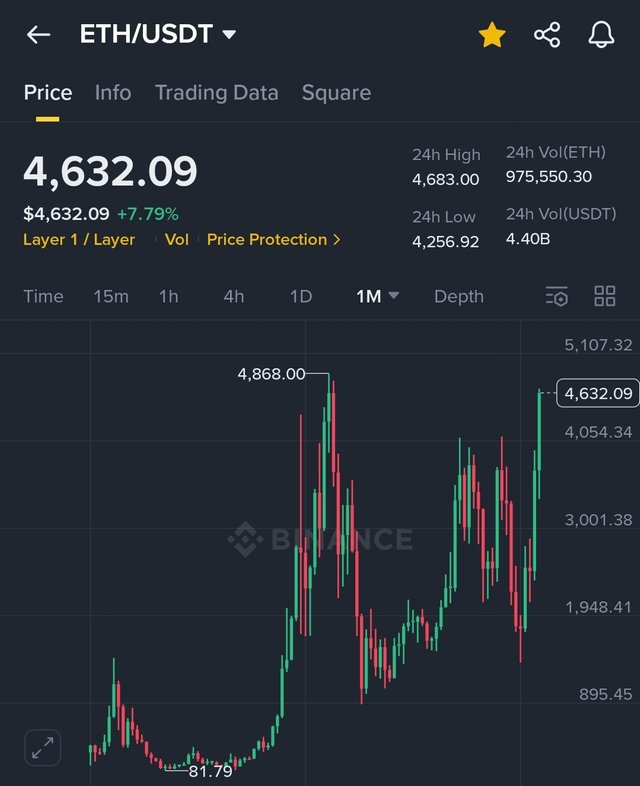Expand the ETH/USDT pair dropdown arrow

pyautogui.click(x=229, y=34)
